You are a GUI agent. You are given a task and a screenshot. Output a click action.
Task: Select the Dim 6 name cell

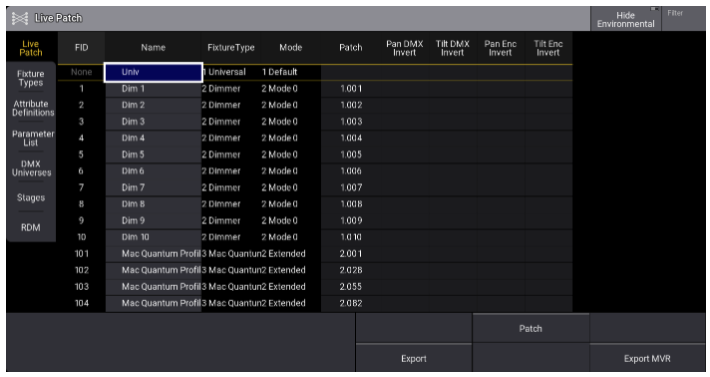[x=154, y=171]
